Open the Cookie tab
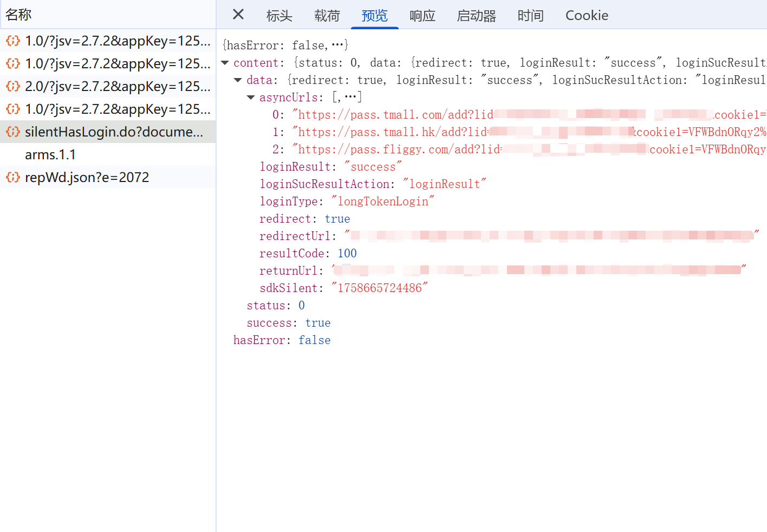This screenshot has height=532, width=767. [x=586, y=16]
